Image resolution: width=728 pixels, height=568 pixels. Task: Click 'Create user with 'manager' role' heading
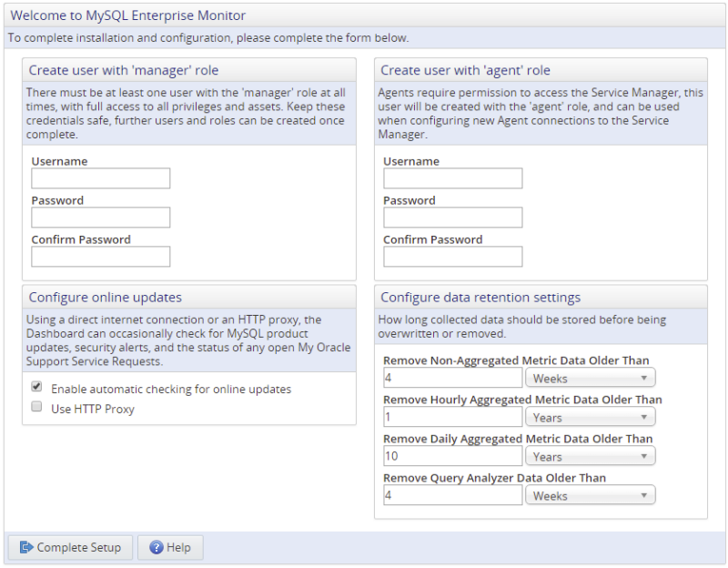pyautogui.click(x=124, y=70)
